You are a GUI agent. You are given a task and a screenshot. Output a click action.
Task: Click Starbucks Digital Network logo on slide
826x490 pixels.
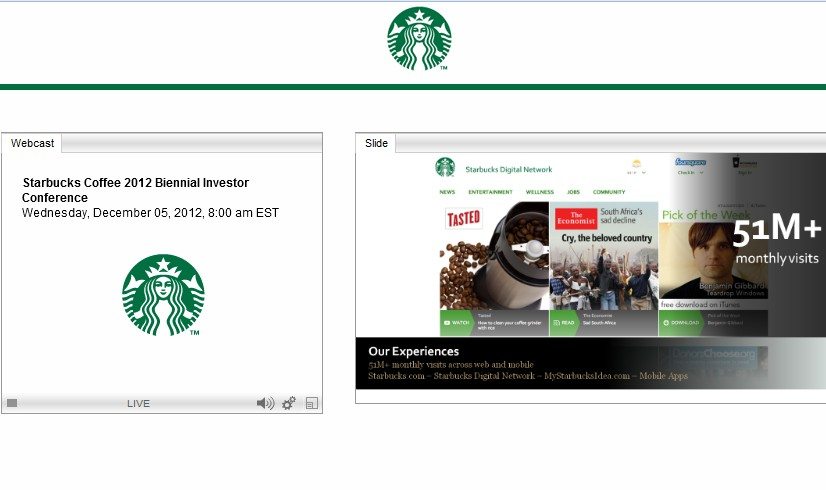(445, 168)
